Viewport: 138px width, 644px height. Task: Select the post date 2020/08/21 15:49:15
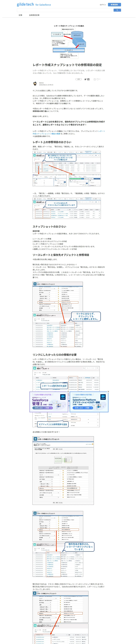click(46, 85)
